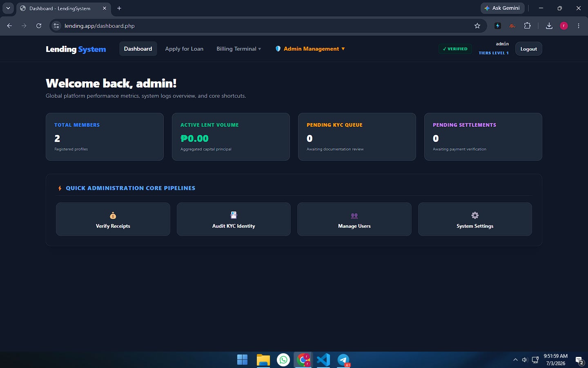Reload the page
This screenshot has width=588, height=368.
[39, 26]
